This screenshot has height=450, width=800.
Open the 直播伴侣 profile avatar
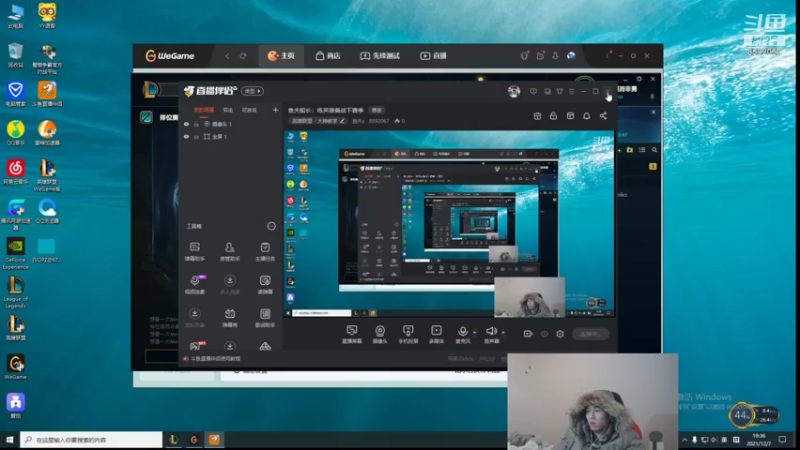pyautogui.click(x=514, y=91)
